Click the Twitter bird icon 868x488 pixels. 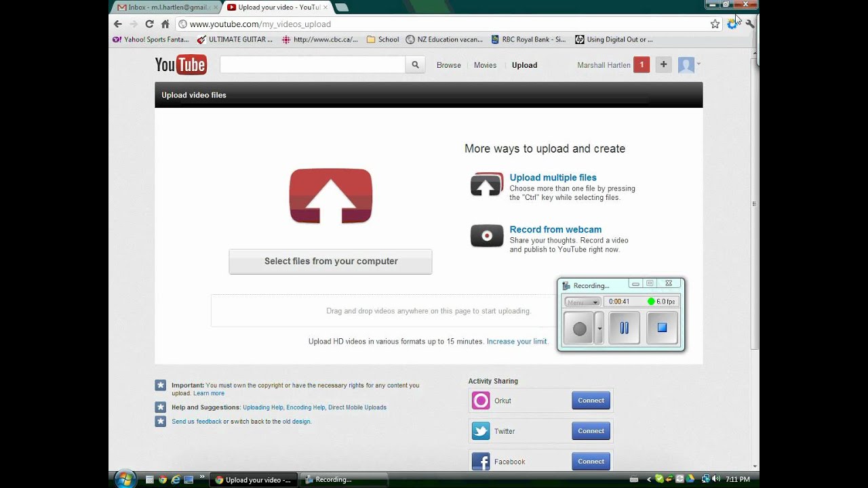481,431
